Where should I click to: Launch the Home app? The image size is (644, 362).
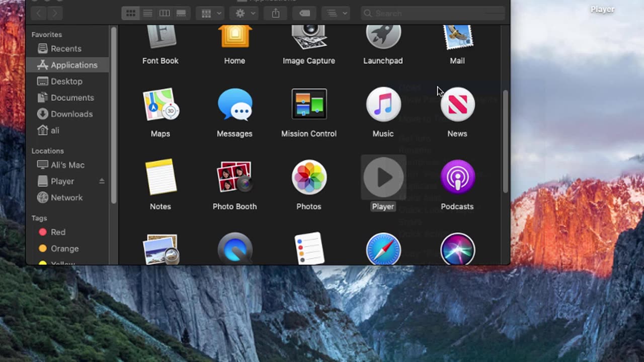tap(234, 38)
